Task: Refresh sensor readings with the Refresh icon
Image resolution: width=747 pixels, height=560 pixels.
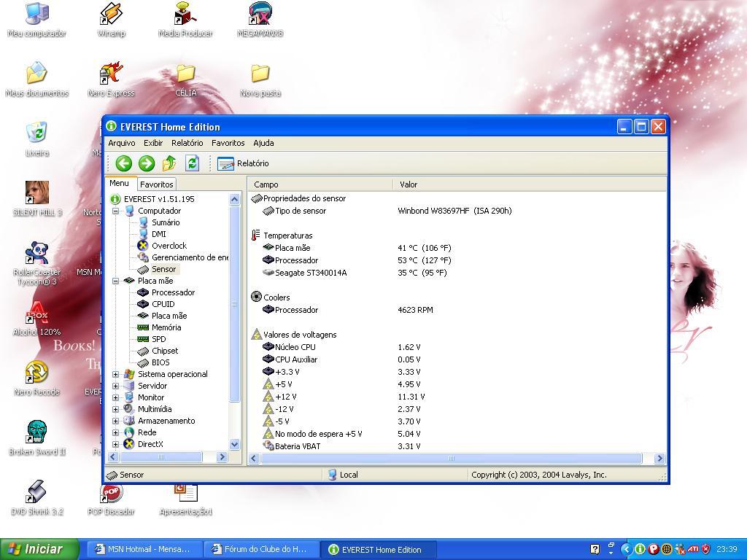Action: pos(192,163)
